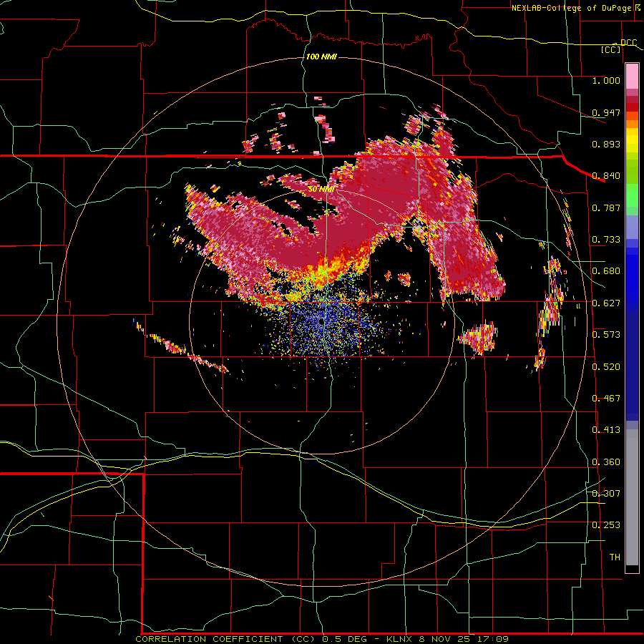This screenshot has height=644, width=644.
Task: Click the 0.413 scale value
Action: tap(606, 430)
